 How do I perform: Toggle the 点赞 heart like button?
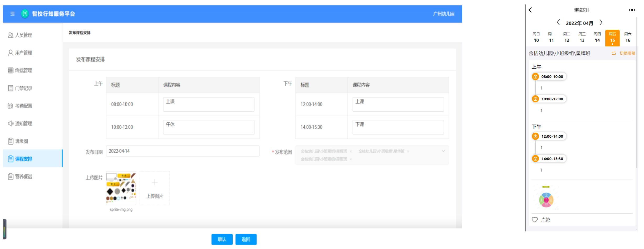[x=535, y=219]
